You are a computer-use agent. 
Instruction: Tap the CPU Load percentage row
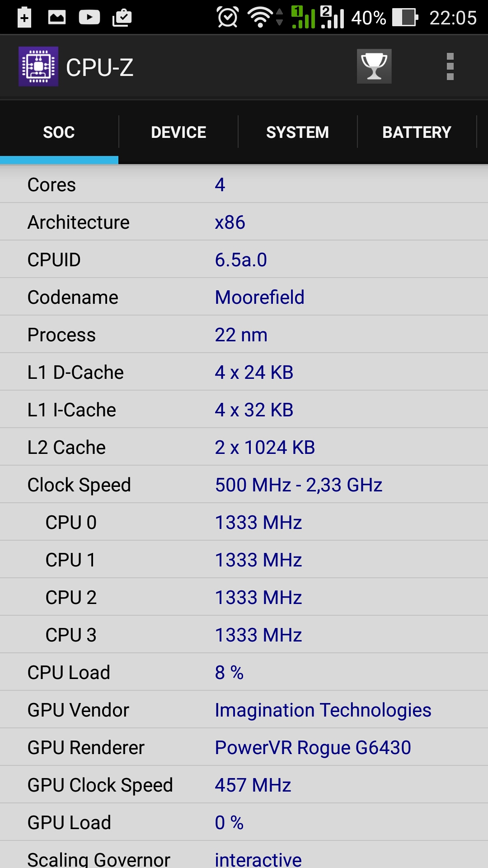244,672
